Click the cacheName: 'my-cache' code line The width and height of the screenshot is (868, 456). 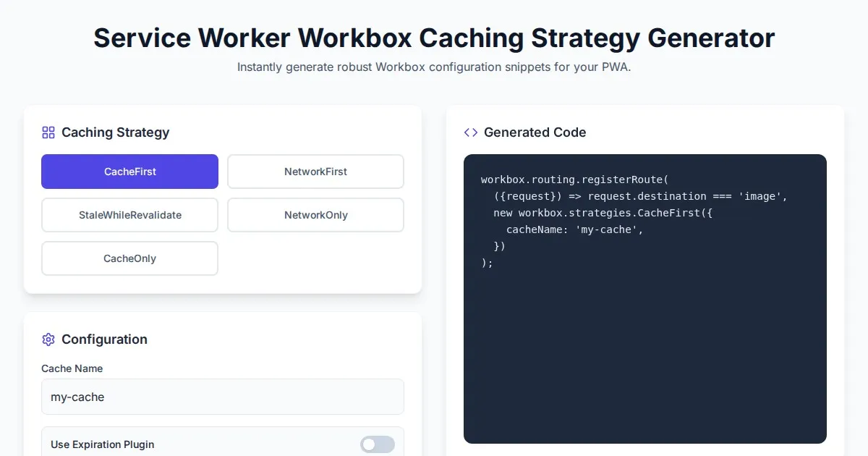[574, 229]
